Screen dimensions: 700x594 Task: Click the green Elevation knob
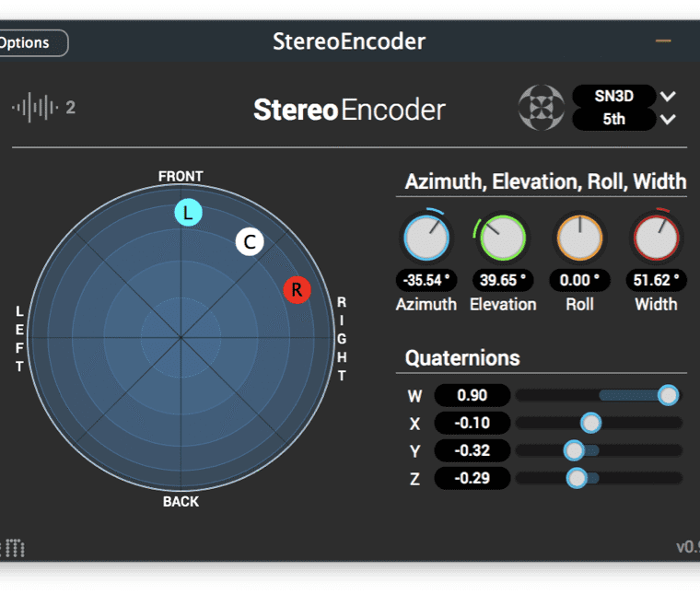point(502,239)
